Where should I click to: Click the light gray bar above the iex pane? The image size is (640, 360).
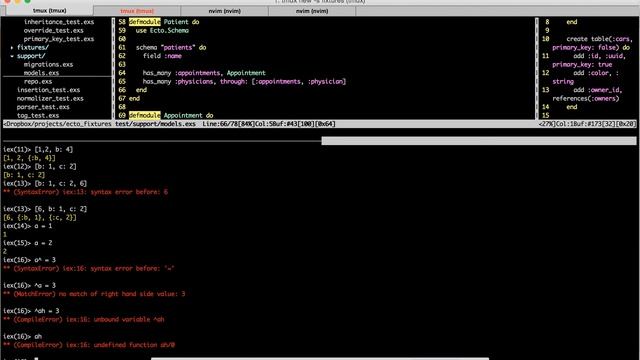point(478,141)
